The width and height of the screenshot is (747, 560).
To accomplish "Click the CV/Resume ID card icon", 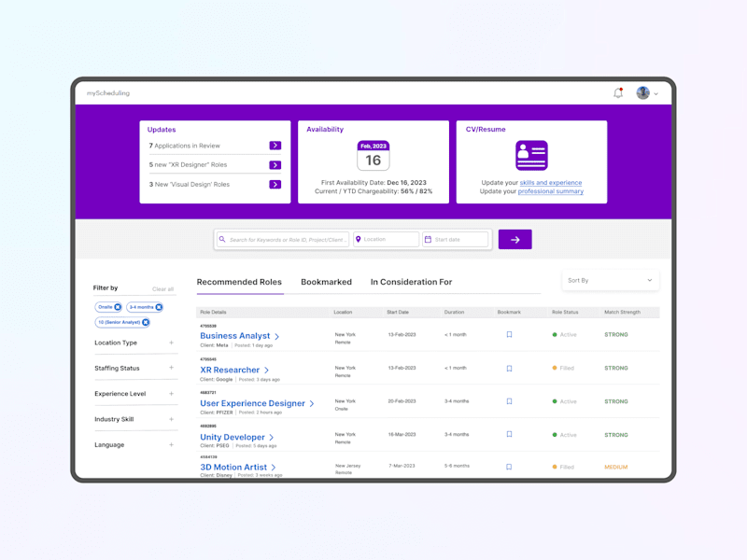I will pyautogui.click(x=531, y=155).
